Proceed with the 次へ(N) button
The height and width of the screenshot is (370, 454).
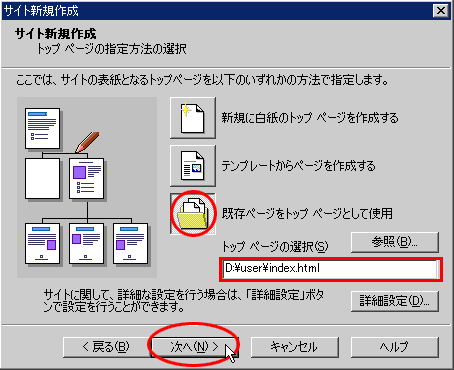[195, 347]
